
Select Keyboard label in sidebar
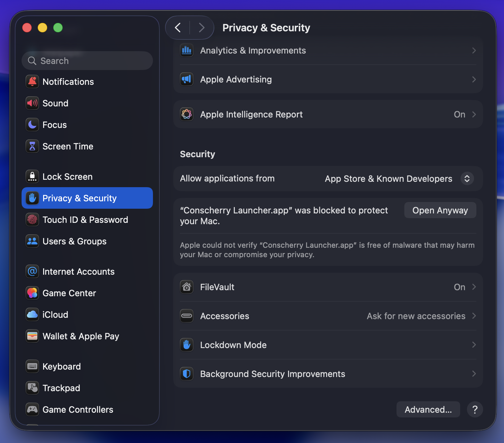(x=62, y=367)
